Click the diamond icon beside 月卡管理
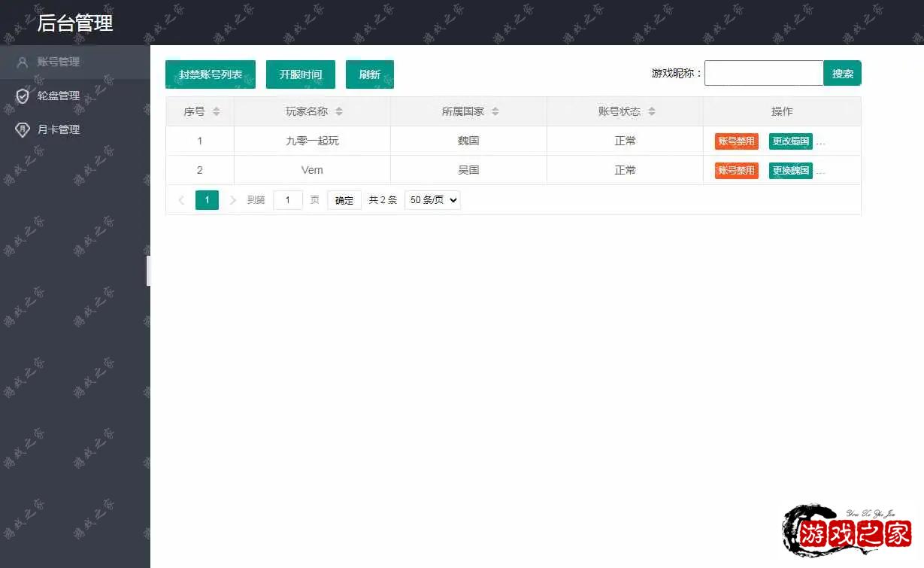Viewport: 924px width, 568px height. tap(23, 129)
